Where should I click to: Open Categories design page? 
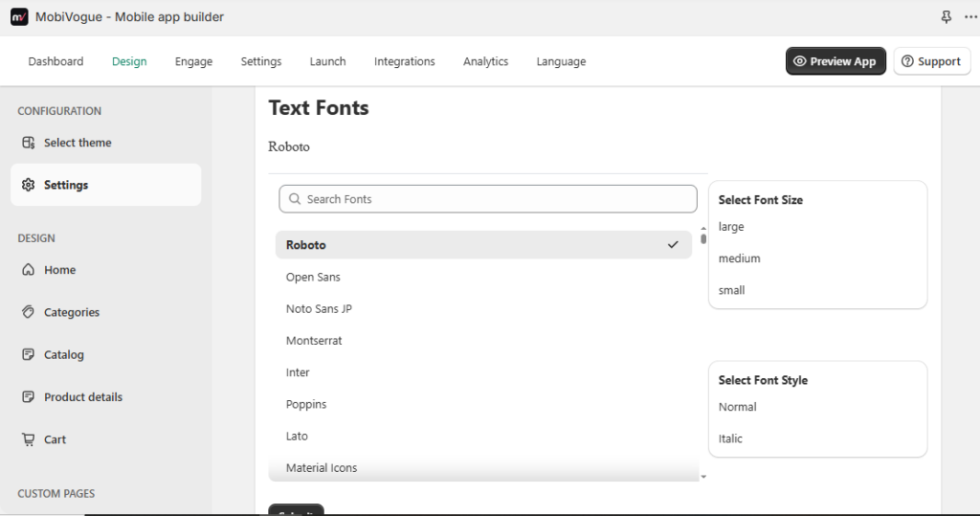point(105,312)
